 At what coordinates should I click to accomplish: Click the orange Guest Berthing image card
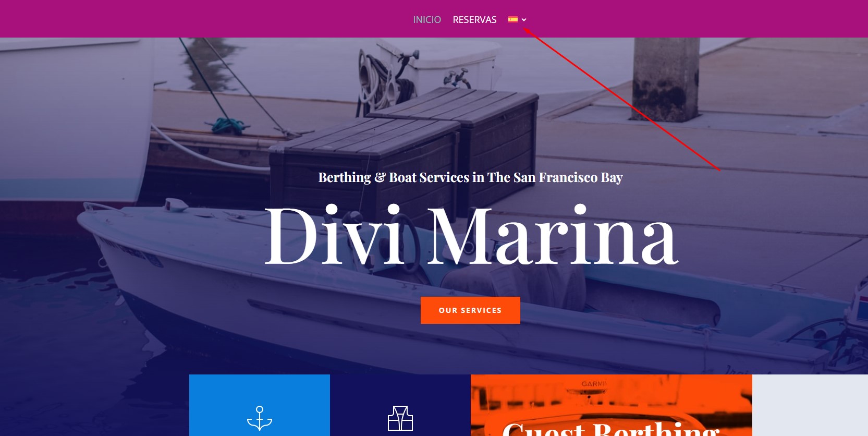point(611,405)
